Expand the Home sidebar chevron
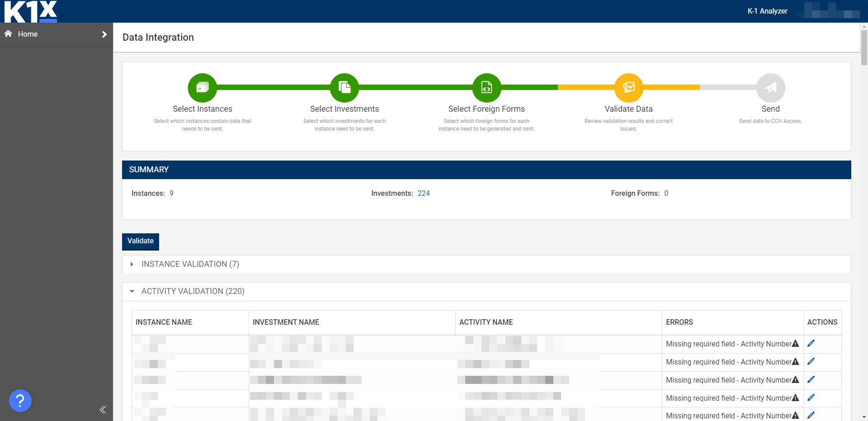This screenshot has width=868, height=421. tap(104, 34)
